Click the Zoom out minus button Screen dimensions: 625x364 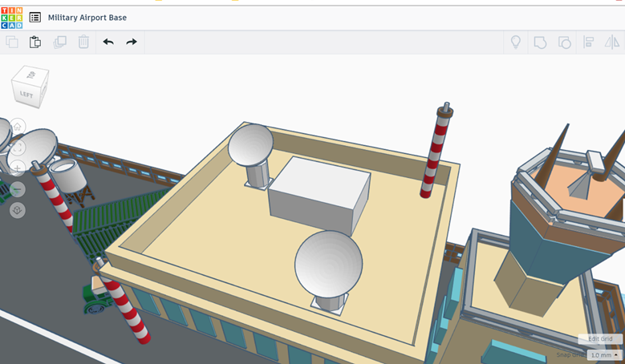(x=18, y=189)
